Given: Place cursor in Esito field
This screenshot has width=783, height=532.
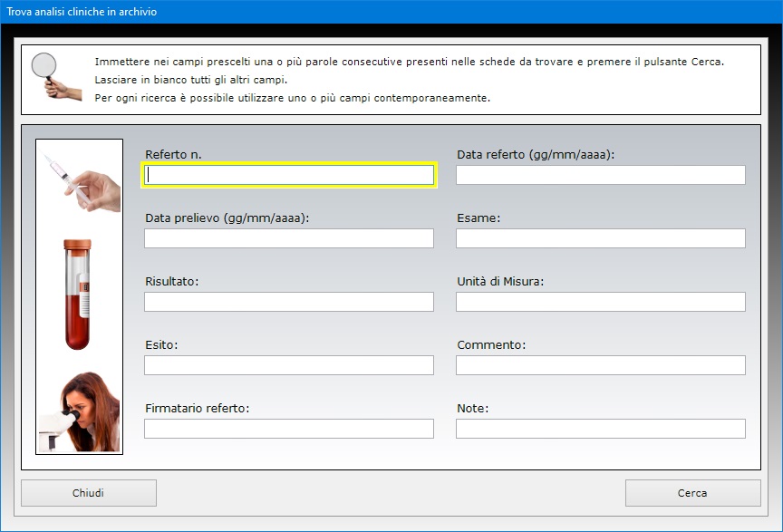Looking at the screenshot, I should [x=289, y=365].
